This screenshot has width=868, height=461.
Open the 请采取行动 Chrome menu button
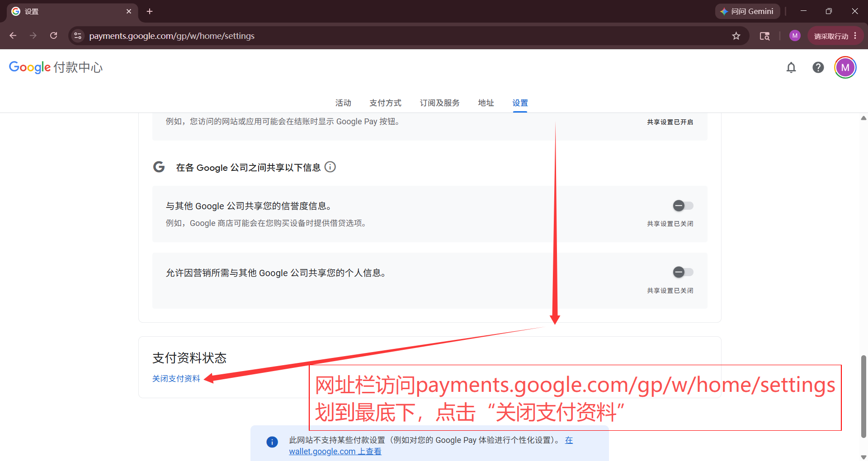pos(835,36)
